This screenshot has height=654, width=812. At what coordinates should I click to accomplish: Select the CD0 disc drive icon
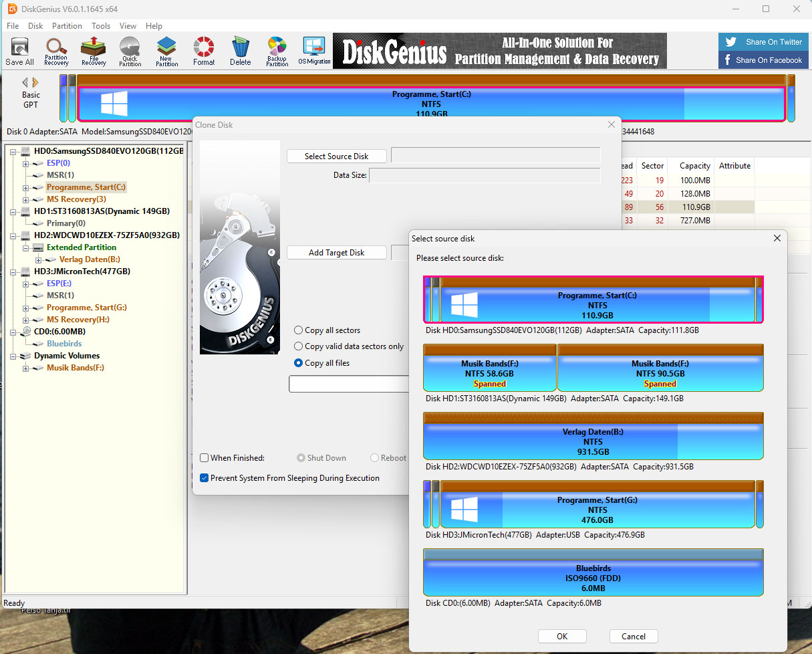26,332
